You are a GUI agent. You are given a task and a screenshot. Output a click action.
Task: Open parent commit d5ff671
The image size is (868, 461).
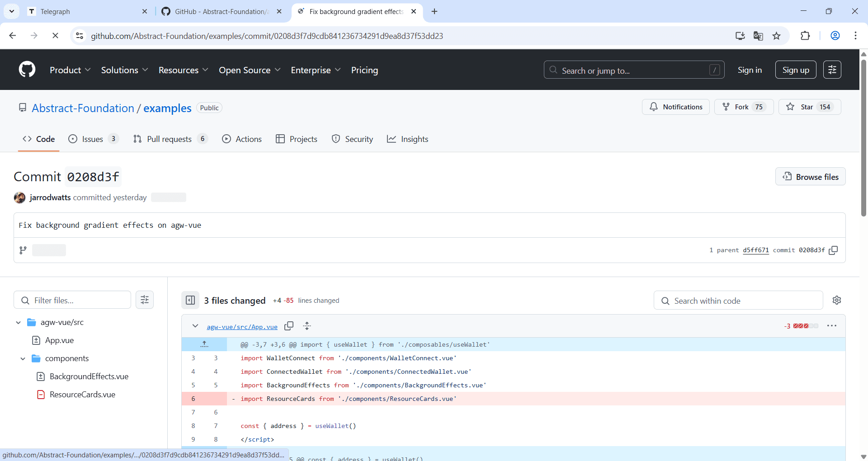coord(756,250)
